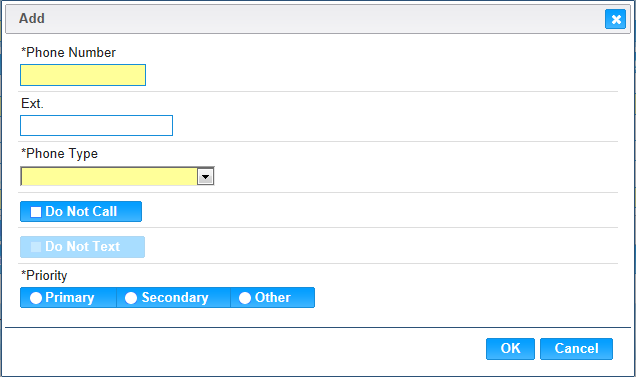Toggle the greyed-out Do Not Text option

click(82, 247)
